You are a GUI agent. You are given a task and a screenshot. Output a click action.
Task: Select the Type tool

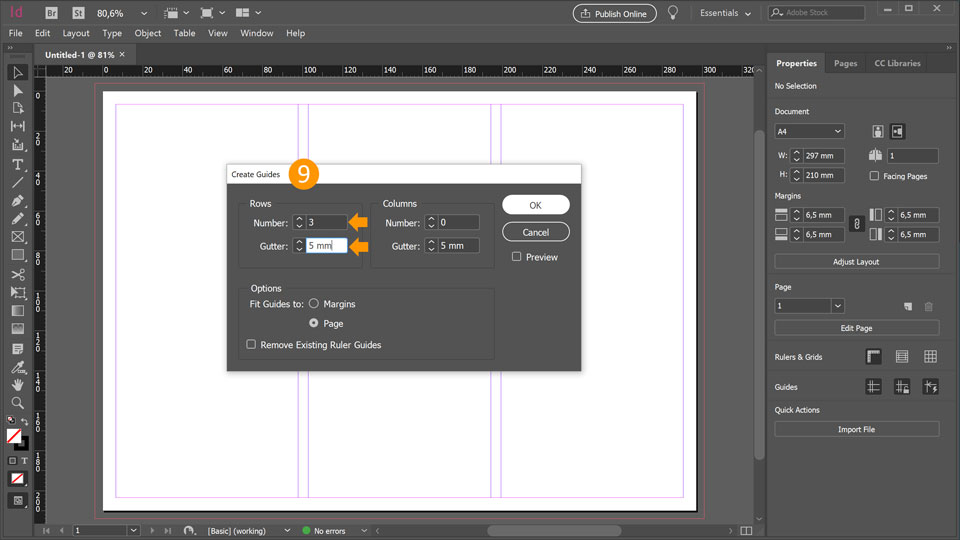tap(18, 164)
